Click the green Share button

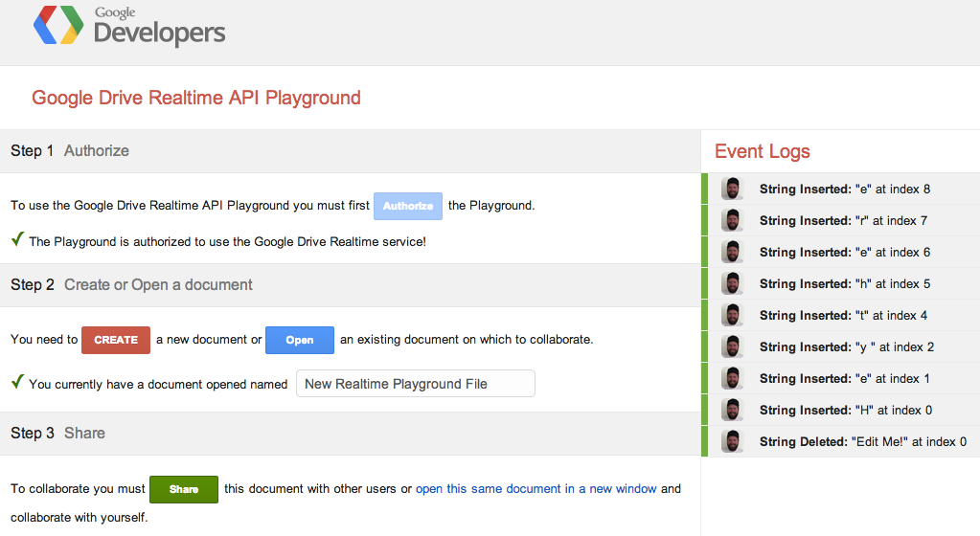(184, 489)
